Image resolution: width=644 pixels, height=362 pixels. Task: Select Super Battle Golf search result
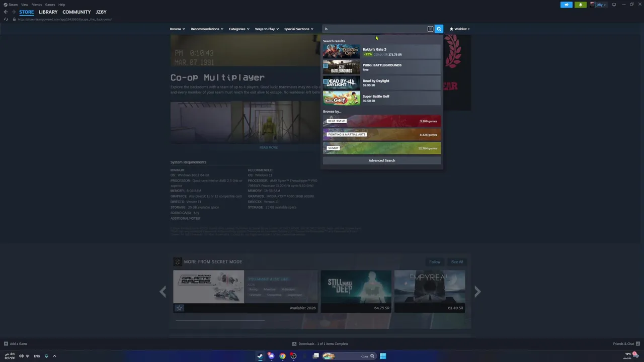pos(382,98)
